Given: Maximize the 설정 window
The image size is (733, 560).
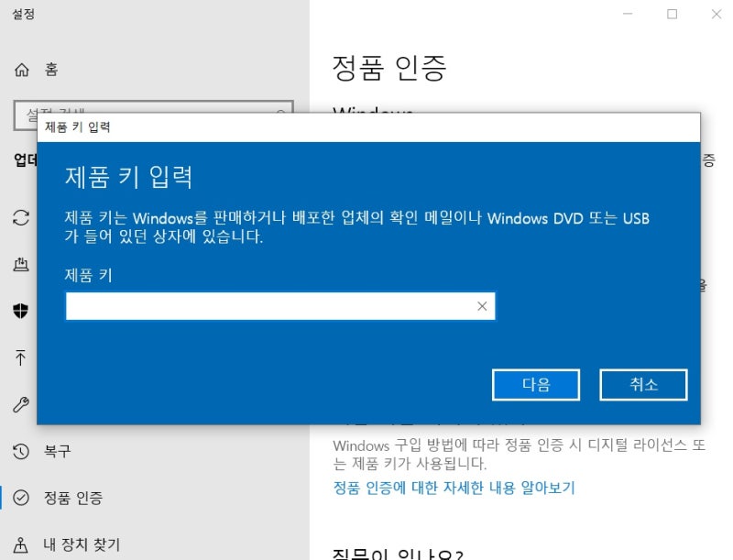Looking at the screenshot, I should pos(672,14).
